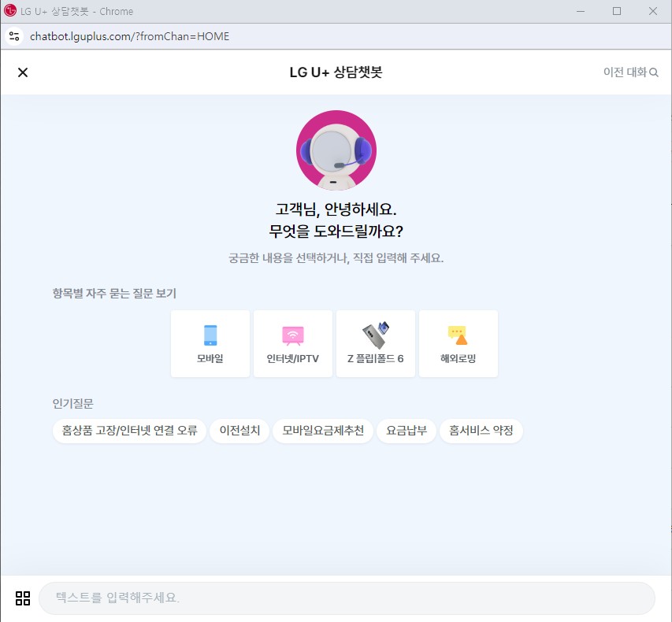
Task: Close the Chrome window
Action: [x=653, y=11]
